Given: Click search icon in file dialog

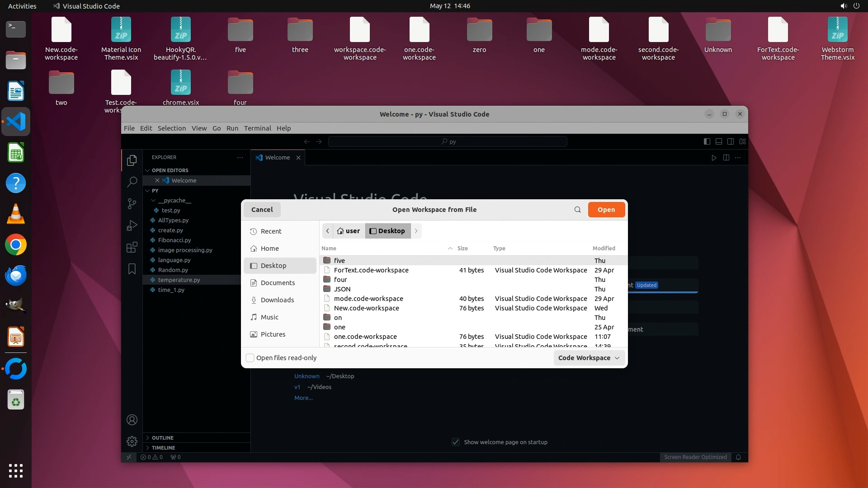Looking at the screenshot, I should [577, 210].
